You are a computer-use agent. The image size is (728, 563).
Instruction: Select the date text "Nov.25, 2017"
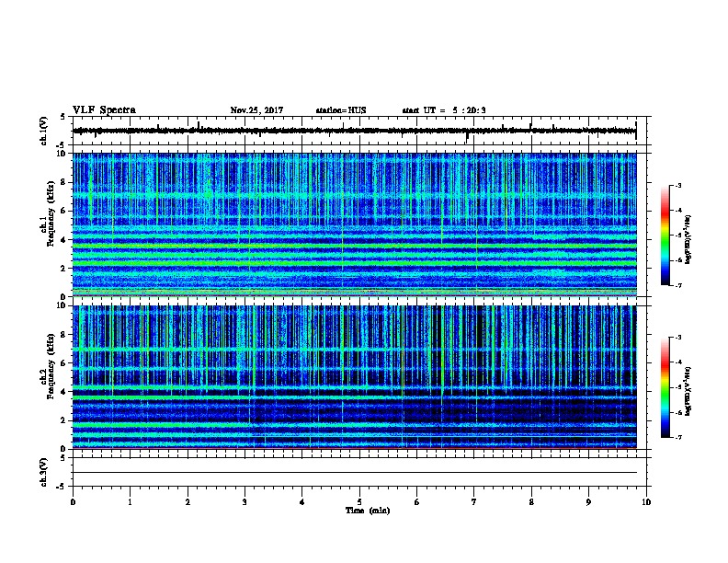256,110
